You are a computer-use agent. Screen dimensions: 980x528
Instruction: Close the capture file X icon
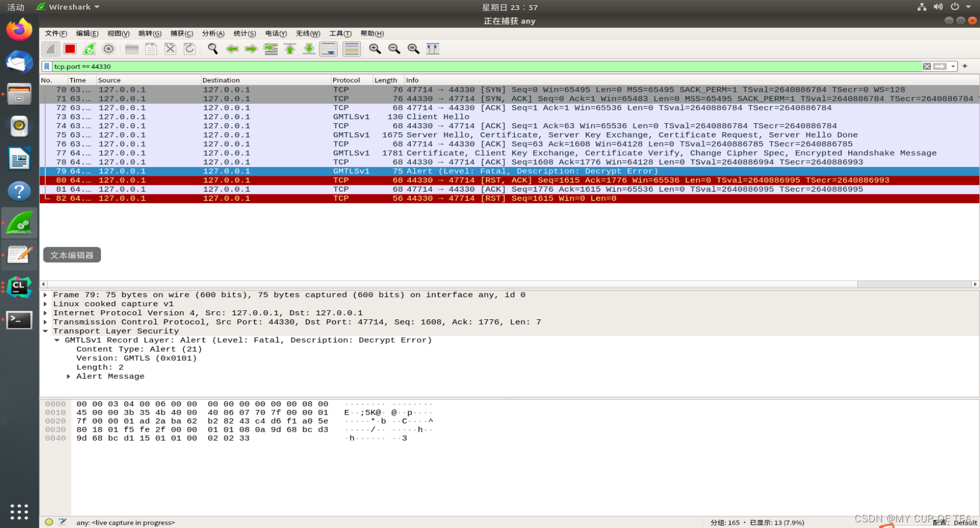tap(170, 49)
